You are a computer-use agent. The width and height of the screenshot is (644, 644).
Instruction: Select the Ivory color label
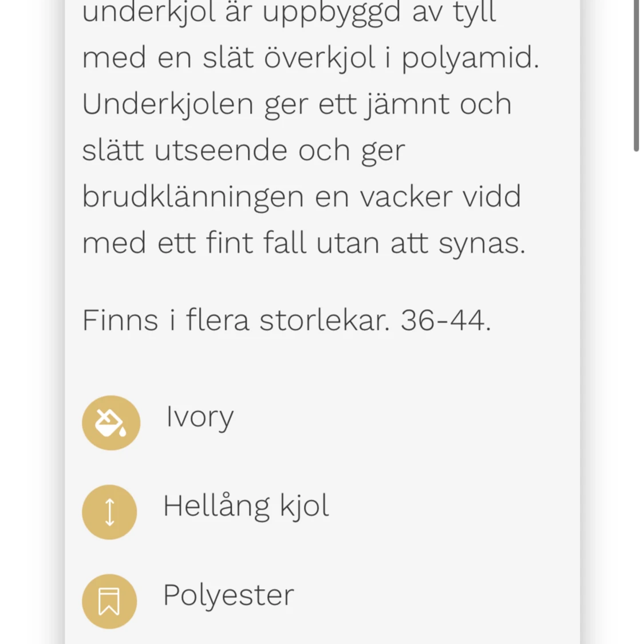click(200, 417)
